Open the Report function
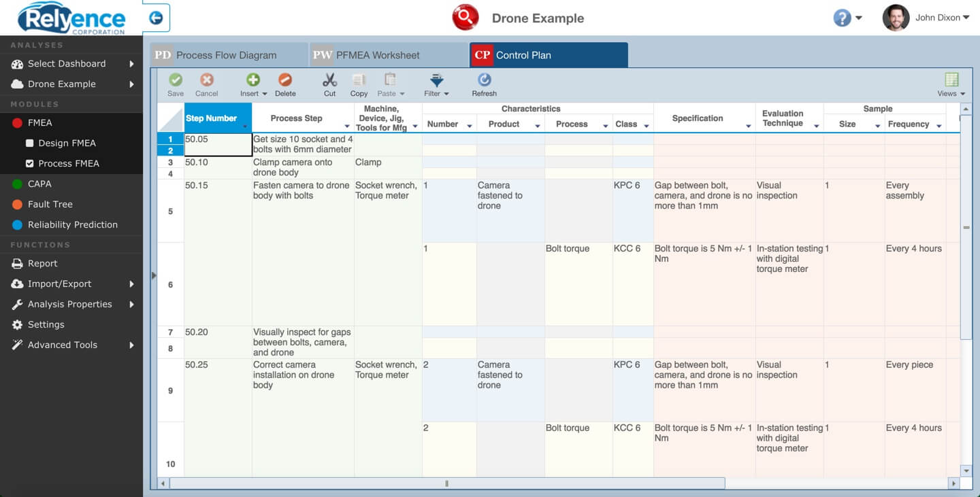The image size is (980, 497). click(41, 263)
